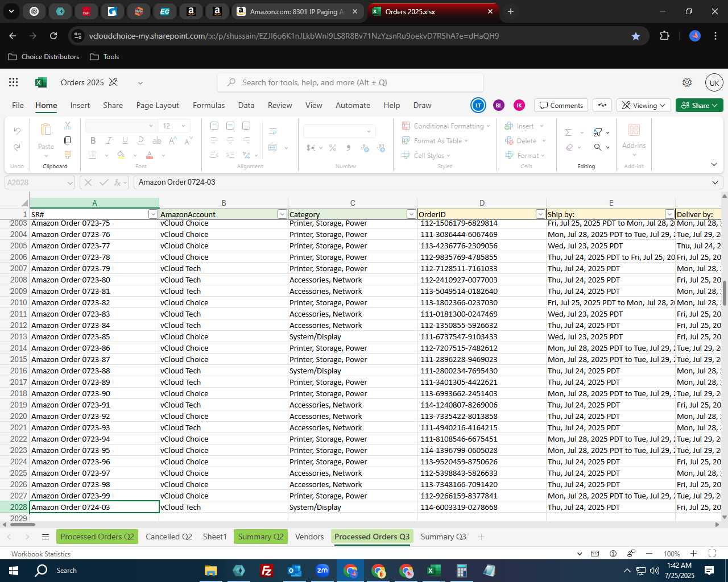Open the Calculator icon on the taskbar
The image size is (728, 582).
click(461, 571)
